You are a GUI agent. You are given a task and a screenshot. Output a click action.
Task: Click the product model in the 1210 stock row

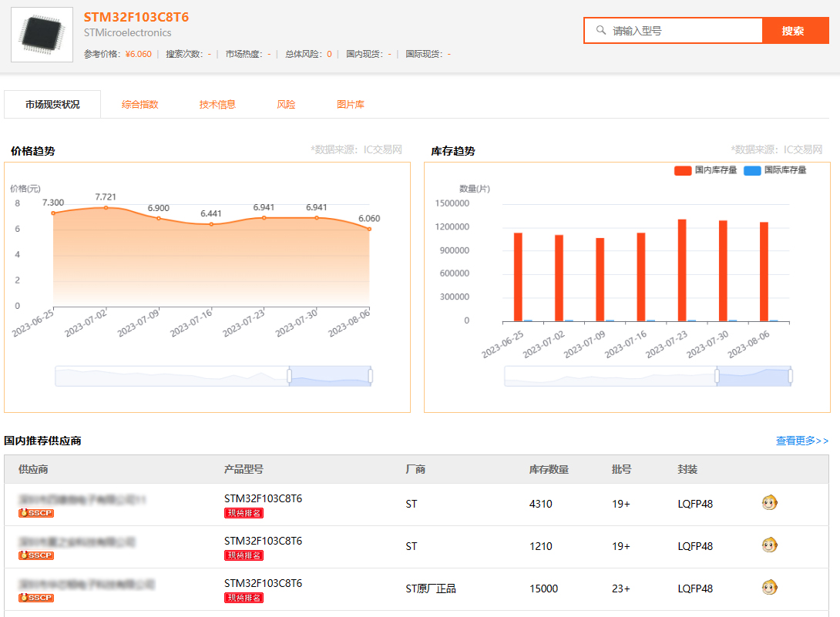click(263, 541)
